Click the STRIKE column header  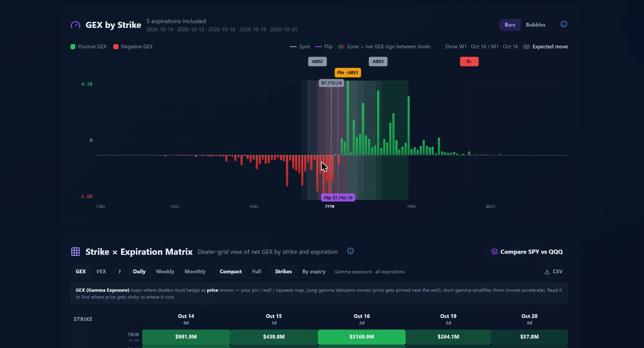tap(83, 319)
